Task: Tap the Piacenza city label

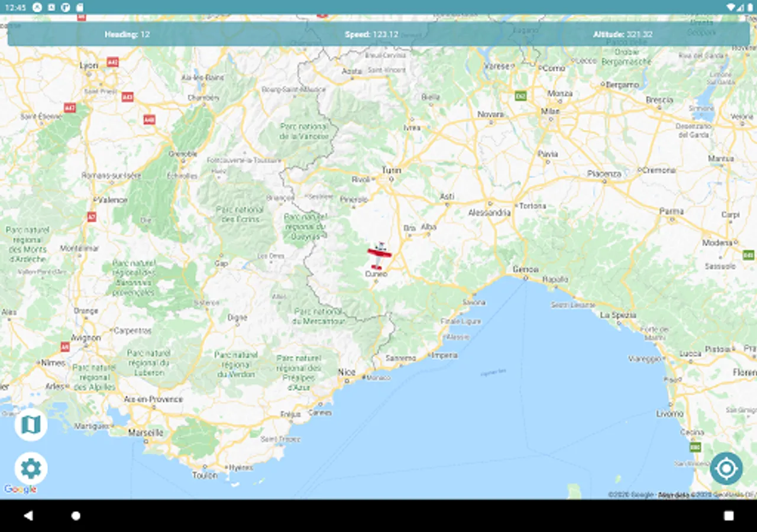Action: coord(604,174)
